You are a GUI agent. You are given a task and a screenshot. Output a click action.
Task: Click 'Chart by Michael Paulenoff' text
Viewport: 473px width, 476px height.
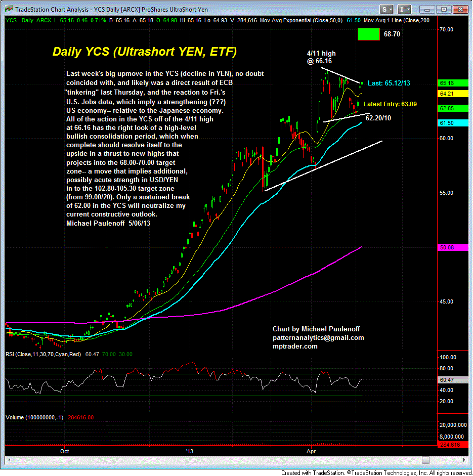click(x=316, y=329)
